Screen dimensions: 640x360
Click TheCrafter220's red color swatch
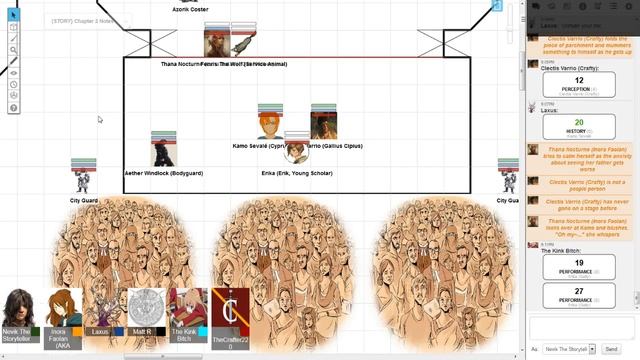coord(244,331)
